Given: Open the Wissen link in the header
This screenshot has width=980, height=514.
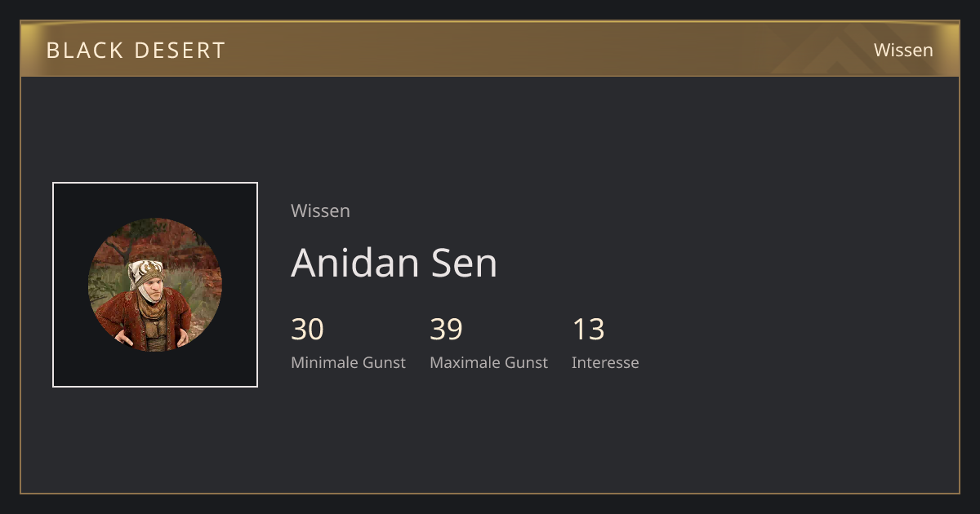Looking at the screenshot, I should (903, 50).
